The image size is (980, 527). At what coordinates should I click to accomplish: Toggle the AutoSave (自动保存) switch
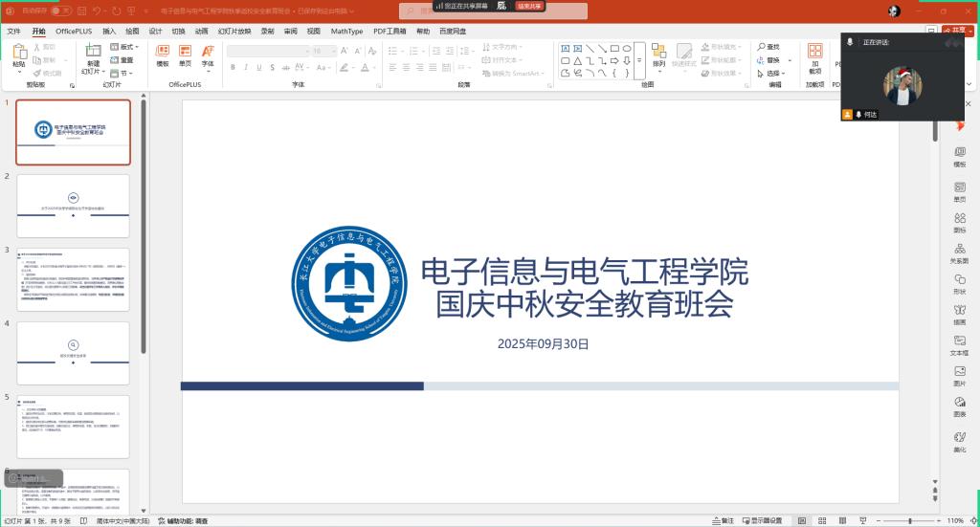(x=61, y=11)
